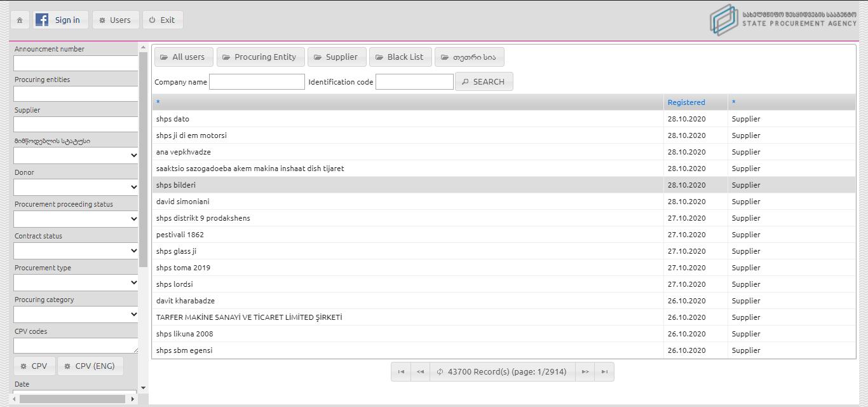Sort by the Registered column header

[686, 102]
